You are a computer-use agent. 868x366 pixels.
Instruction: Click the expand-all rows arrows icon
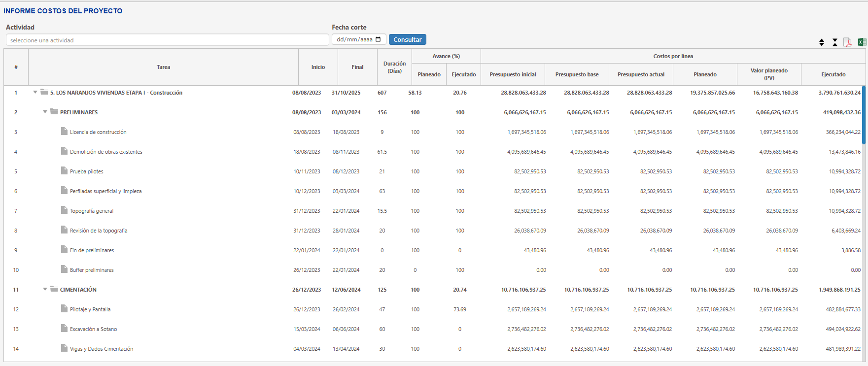[822, 42]
